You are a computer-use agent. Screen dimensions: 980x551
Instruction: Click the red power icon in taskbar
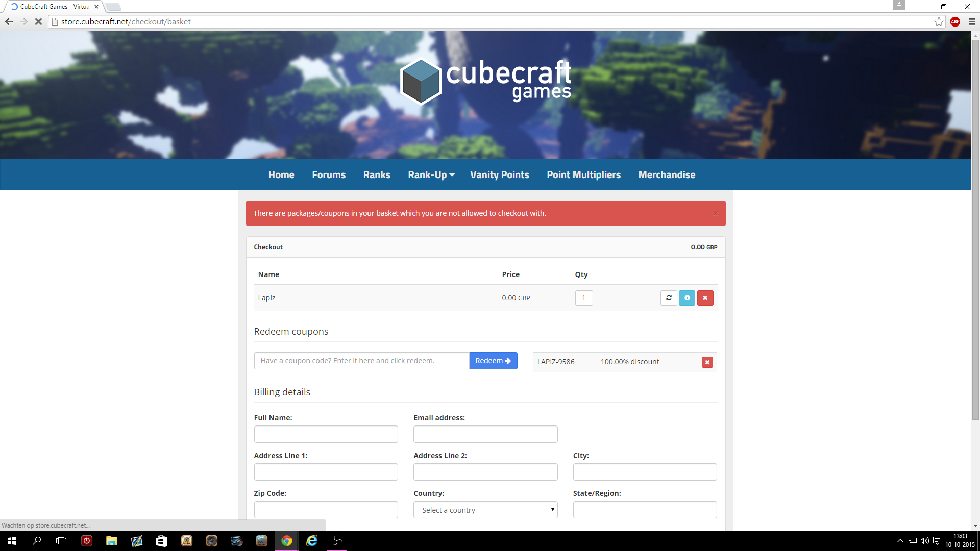[86, 541]
